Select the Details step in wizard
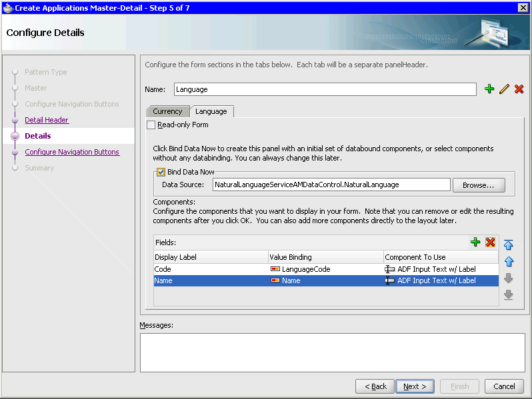Screen dimensions: 532x399 37,136
